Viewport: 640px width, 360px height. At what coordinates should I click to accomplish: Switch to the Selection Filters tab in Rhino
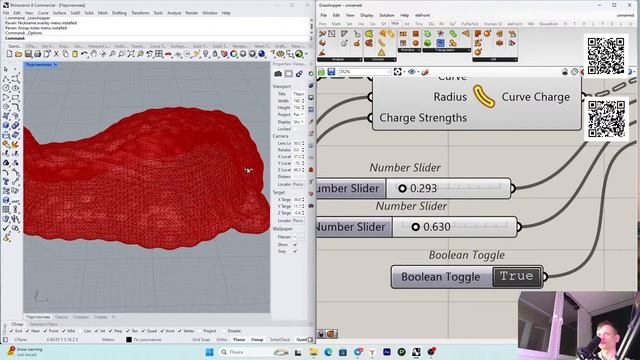43,324
